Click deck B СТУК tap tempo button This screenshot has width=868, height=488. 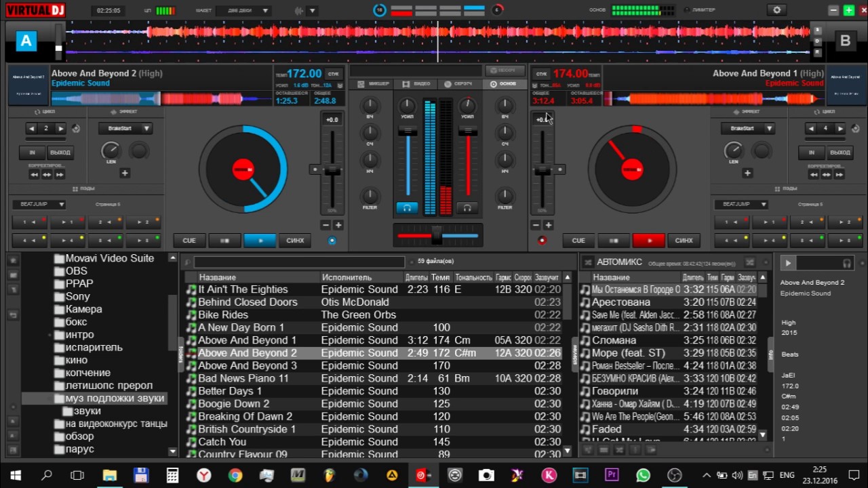pos(541,73)
